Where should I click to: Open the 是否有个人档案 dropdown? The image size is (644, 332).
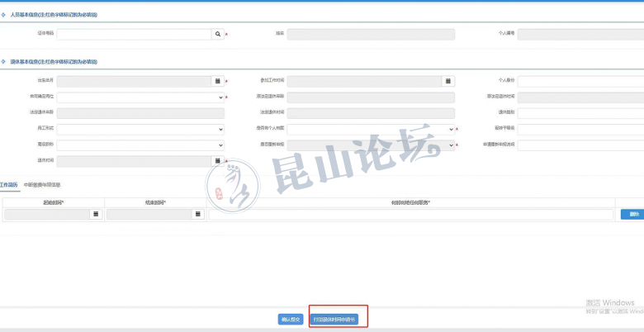pos(371,129)
